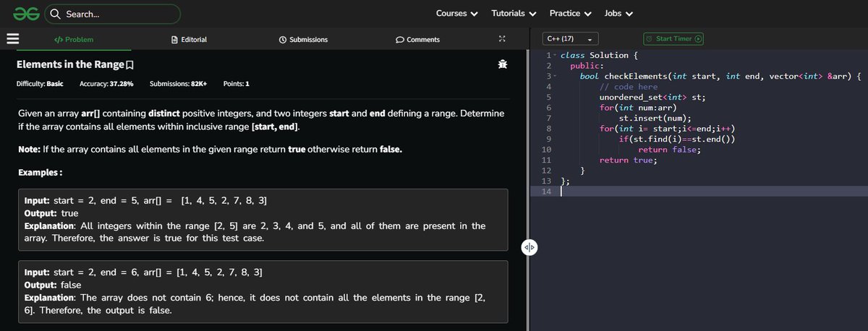Click the 'return false;' code line
This screenshot has width=868, height=331.
(669, 150)
